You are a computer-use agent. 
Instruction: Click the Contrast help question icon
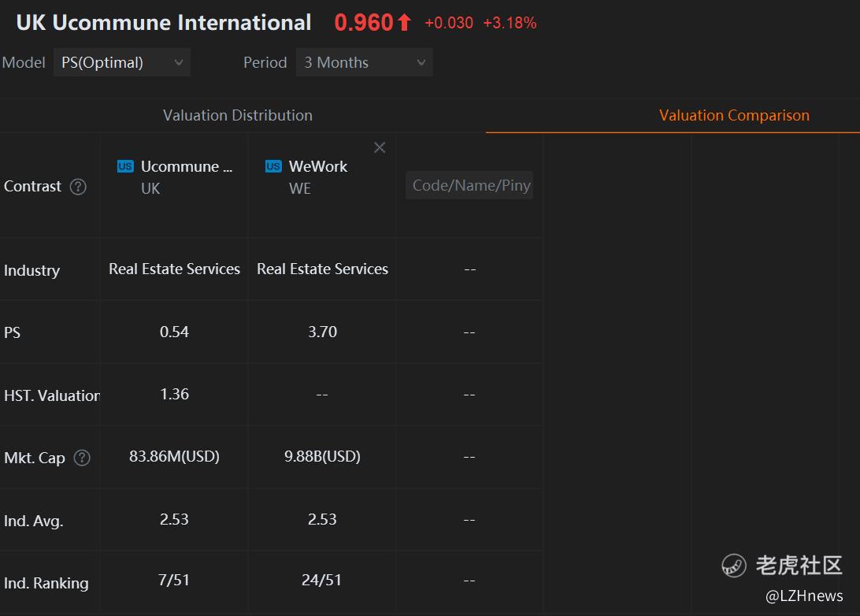(78, 187)
